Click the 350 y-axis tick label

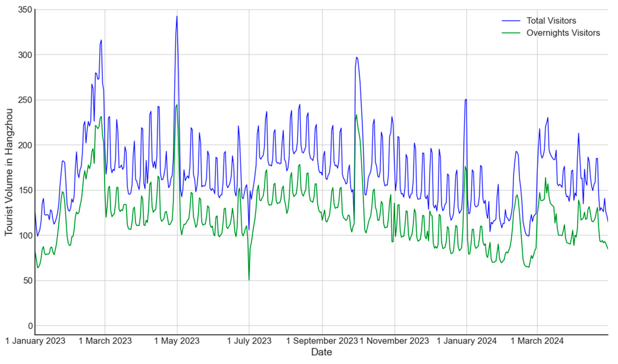(x=25, y=10)
